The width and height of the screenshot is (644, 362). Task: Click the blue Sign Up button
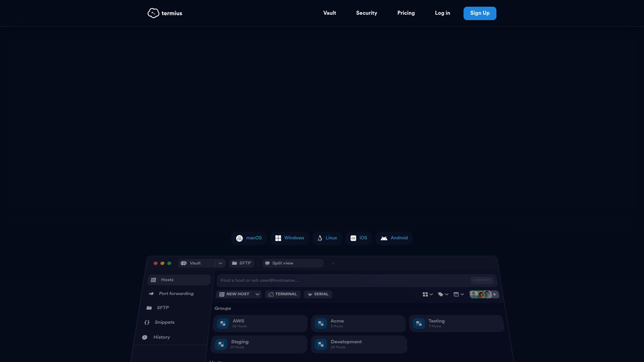[x=480, y=13]
